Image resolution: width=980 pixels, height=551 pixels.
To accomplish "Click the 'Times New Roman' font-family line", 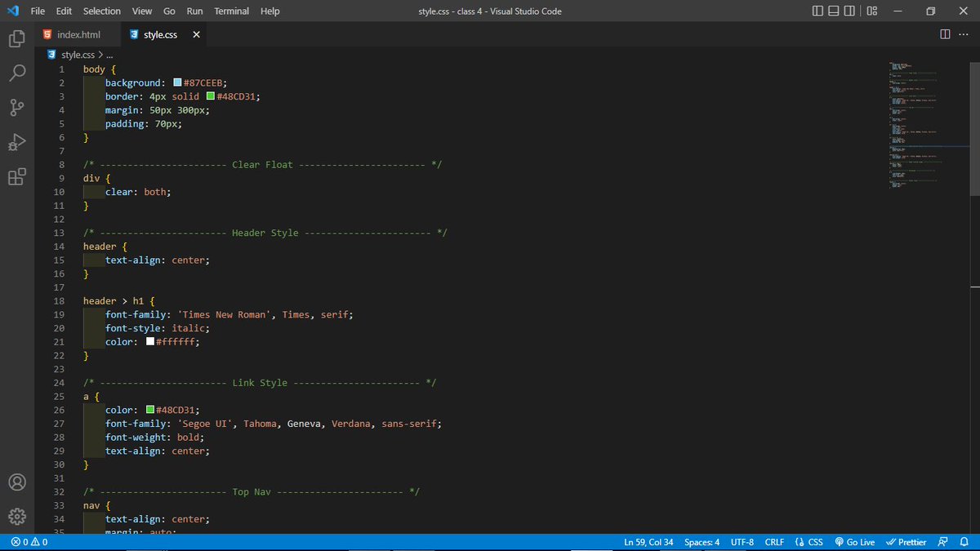I will [229, 314].
